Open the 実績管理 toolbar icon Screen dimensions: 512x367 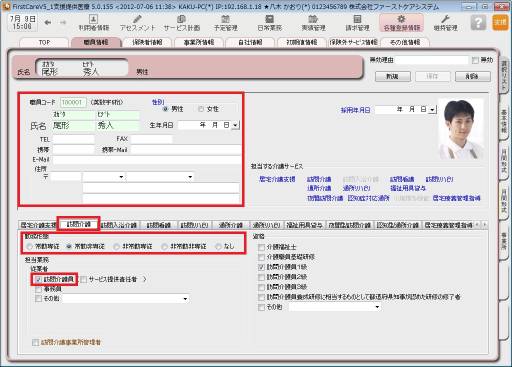click(x=313, y=23)
